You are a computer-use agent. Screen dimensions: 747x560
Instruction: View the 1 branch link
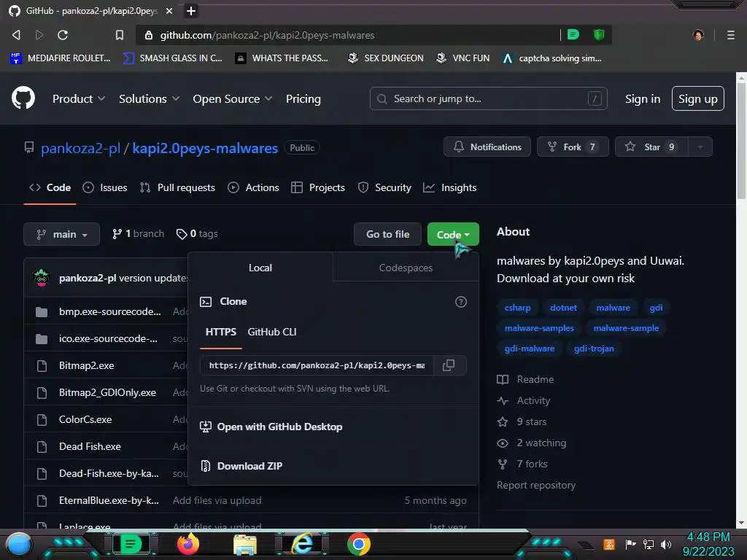point(138,234)
